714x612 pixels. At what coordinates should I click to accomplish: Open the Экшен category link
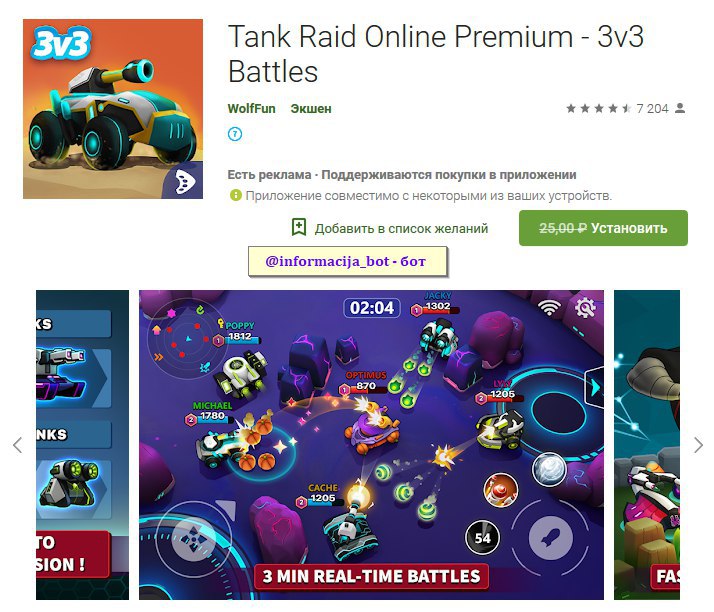(x=311, y=109)
